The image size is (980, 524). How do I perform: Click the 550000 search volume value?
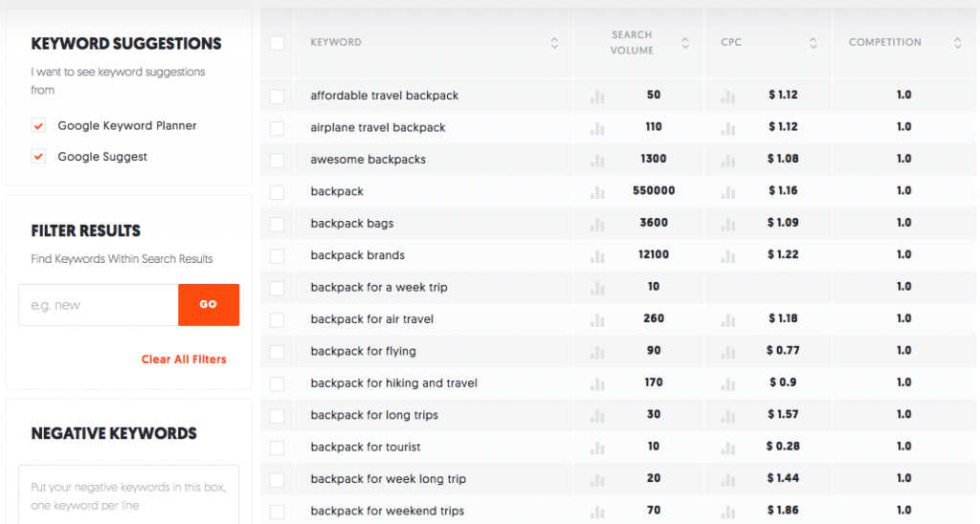654,190
